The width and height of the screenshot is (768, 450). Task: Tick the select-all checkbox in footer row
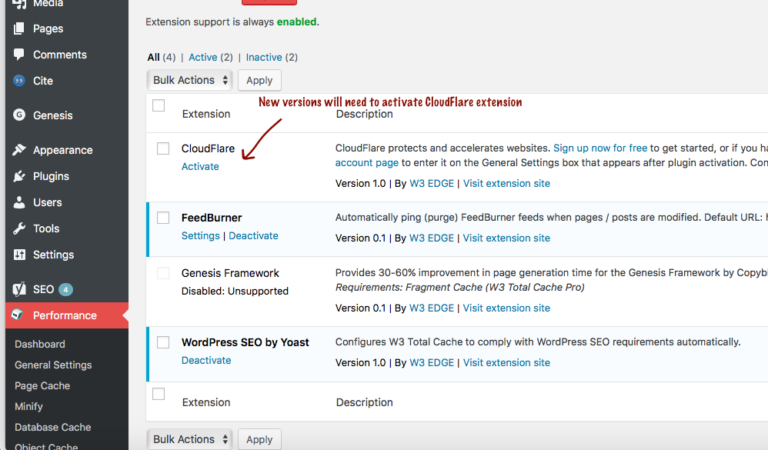(159, 394)
